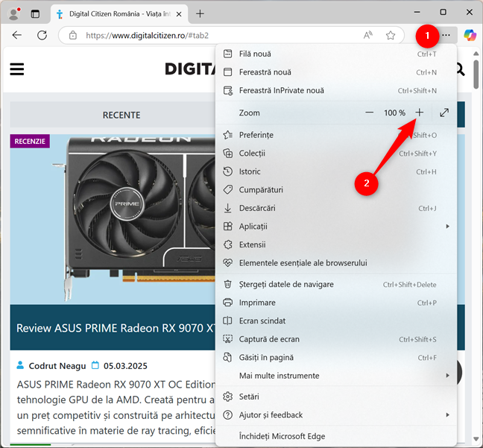483x448 pixels.
Task: Choose Găsiți în pagină
Action: (x=335, y=357)
